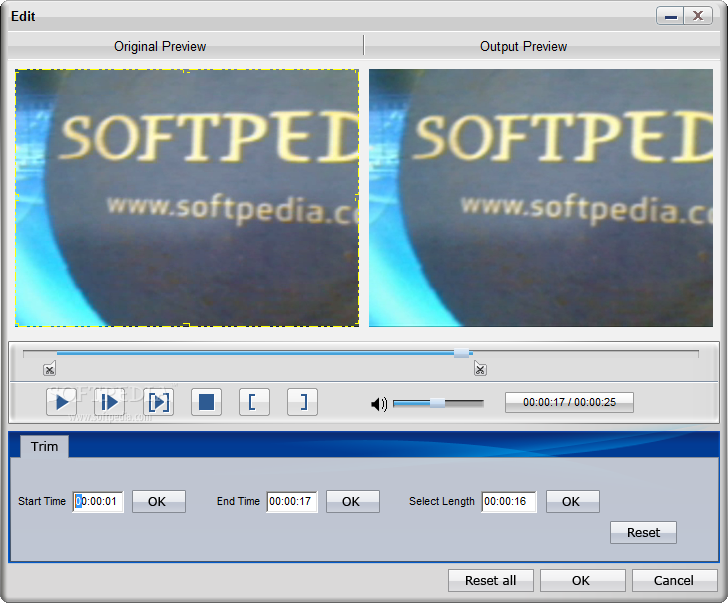Screen dimensions: 728x603
Task: Close the Edit window
Action: pos(698,17)
